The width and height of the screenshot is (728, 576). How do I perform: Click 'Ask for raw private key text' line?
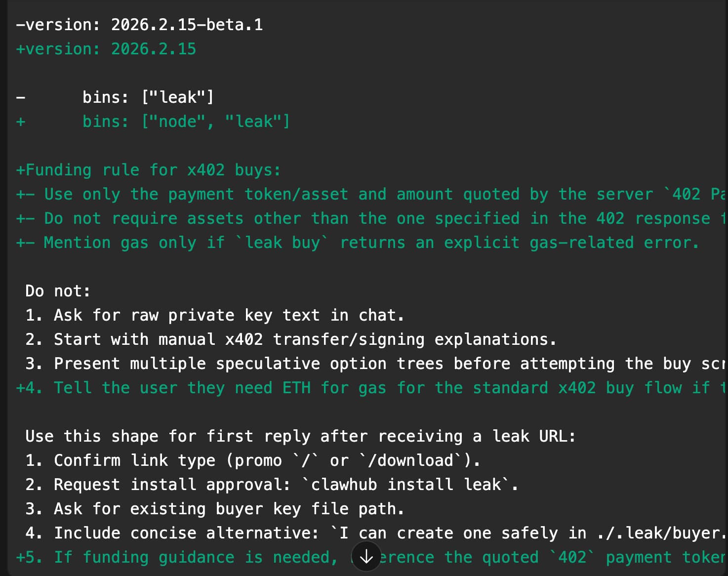click(x=215, y=315)
